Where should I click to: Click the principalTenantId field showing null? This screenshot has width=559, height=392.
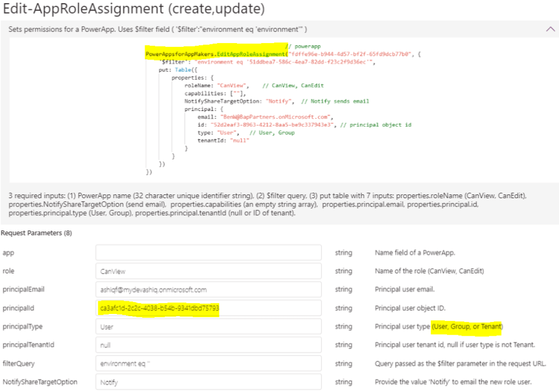(x=208, y=345)
